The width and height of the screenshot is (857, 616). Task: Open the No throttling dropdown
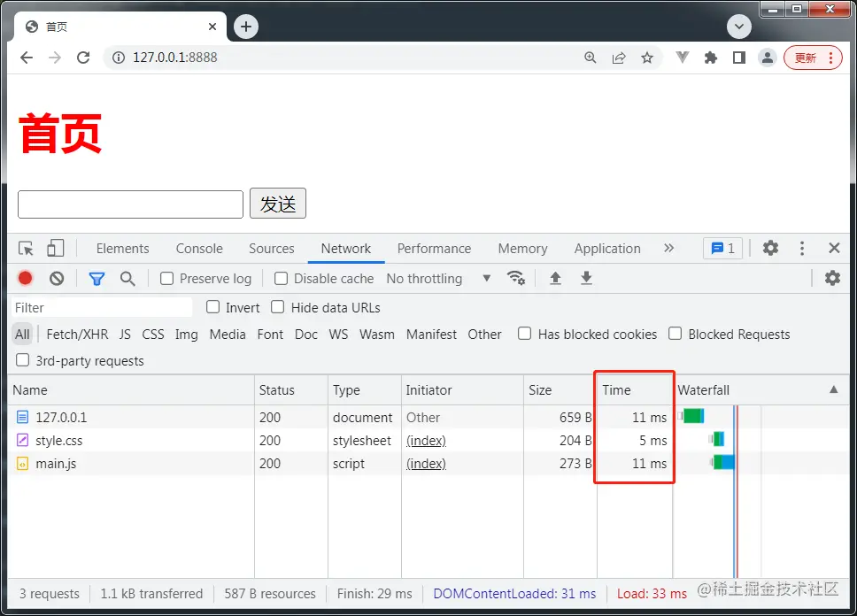click(x=438, y=279)
